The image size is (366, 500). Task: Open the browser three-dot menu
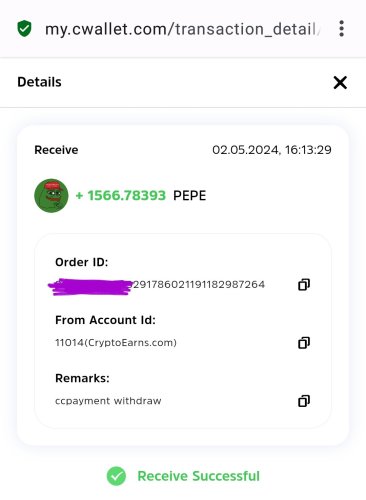(341, 28)
